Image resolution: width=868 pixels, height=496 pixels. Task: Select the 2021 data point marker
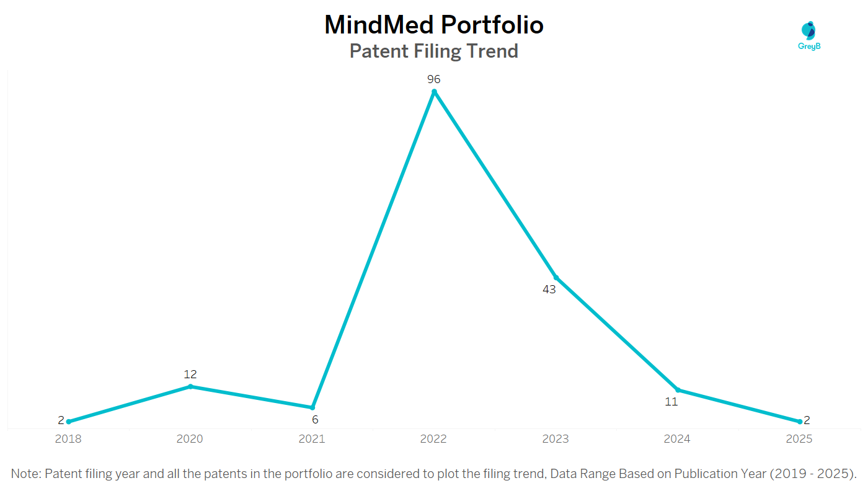pos(312,407)
